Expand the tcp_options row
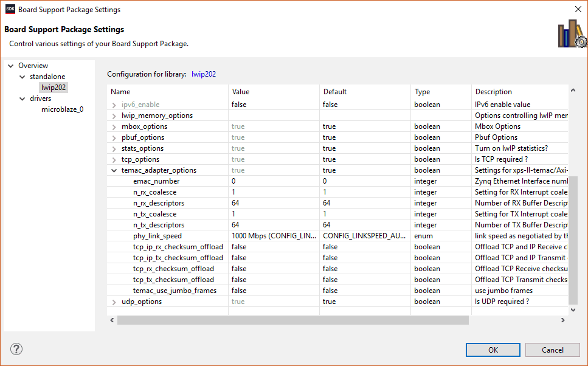The height and width of the screenshot is (366, 588). tap(114, 159)
